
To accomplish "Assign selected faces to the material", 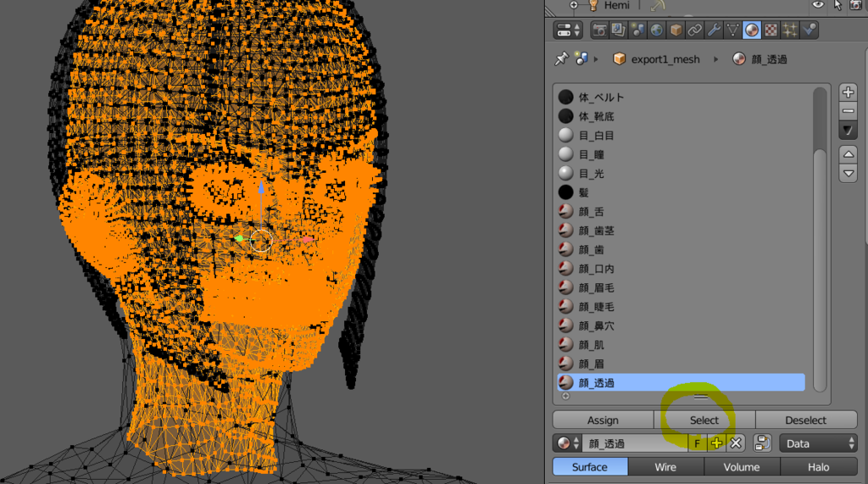I will tap(603, 420).
